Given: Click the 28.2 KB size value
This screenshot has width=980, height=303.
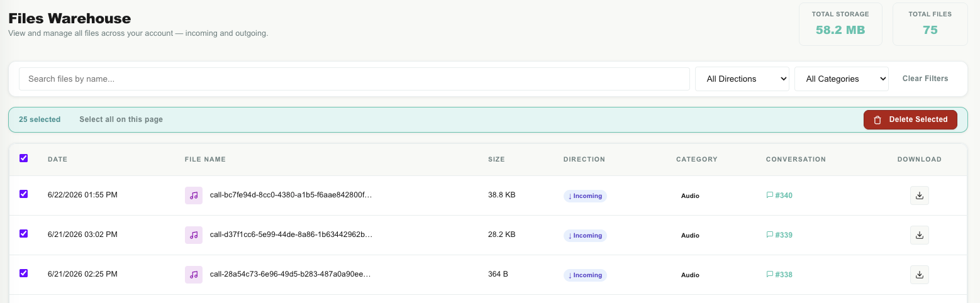Looking at the screenshot, I should (502, 234).
